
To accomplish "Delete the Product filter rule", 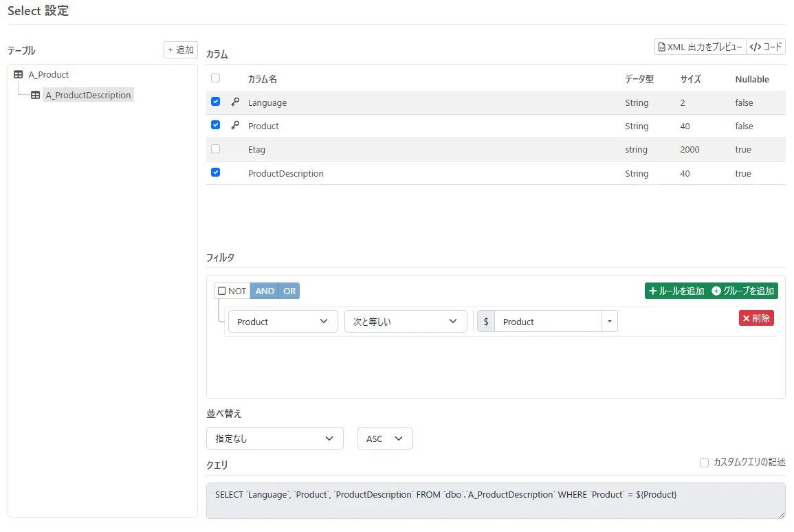I will click(x=756, y=318).
